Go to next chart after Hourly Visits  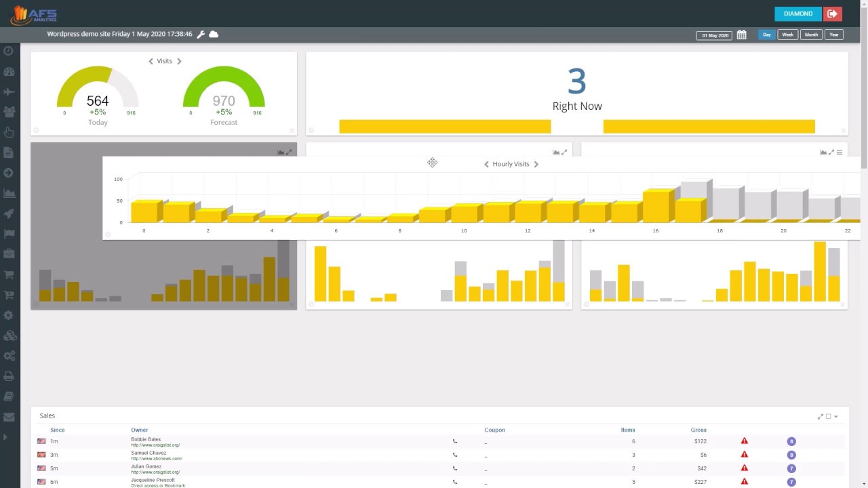pyautogui.click(x=536, y=164)
